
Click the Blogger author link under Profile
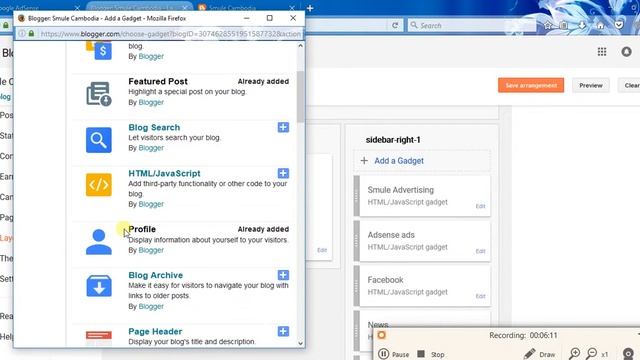tap(151, 250)
